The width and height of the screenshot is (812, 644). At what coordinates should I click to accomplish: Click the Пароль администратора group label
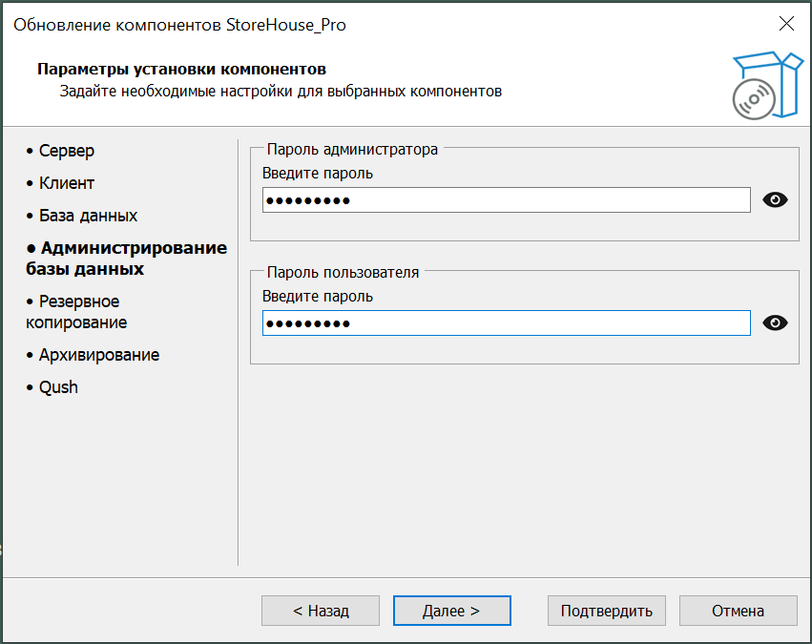[x=352, y=149]
